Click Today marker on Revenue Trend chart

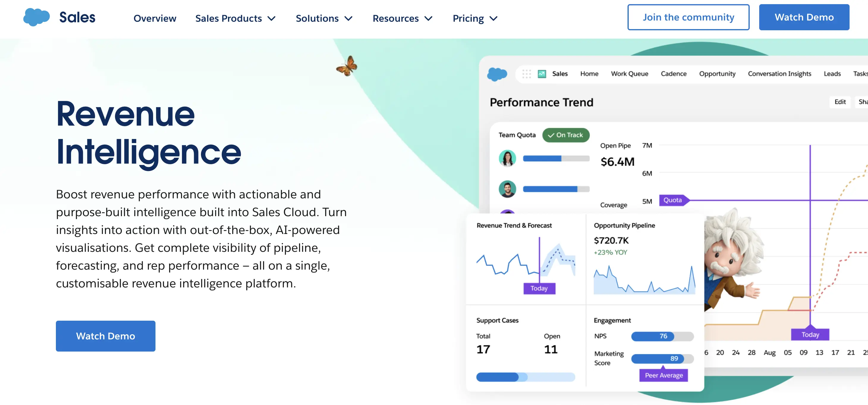[539, 288]
